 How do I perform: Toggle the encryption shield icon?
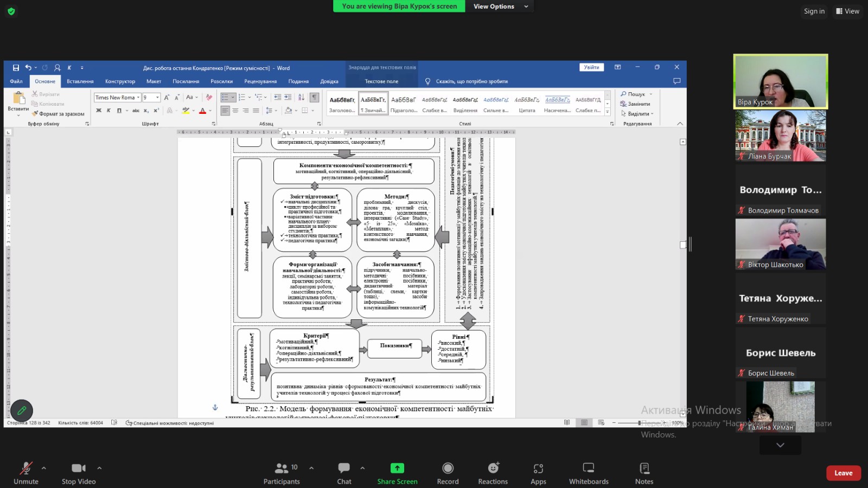pyautogui.click(x=11, y=11)
